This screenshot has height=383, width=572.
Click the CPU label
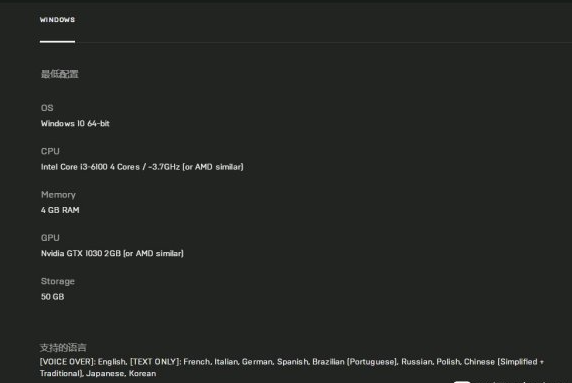coord(50,151)
